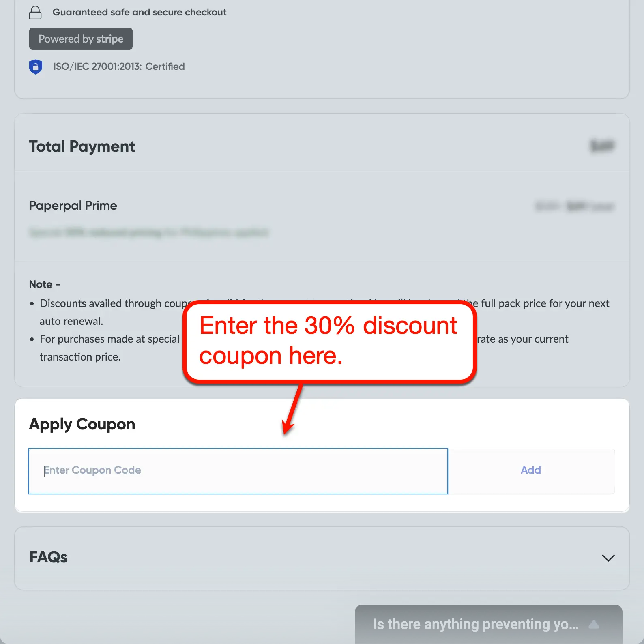Screen dimensions: 644x644
Task: Click the Enter Coupon Code input field
Action: (238, 471)
